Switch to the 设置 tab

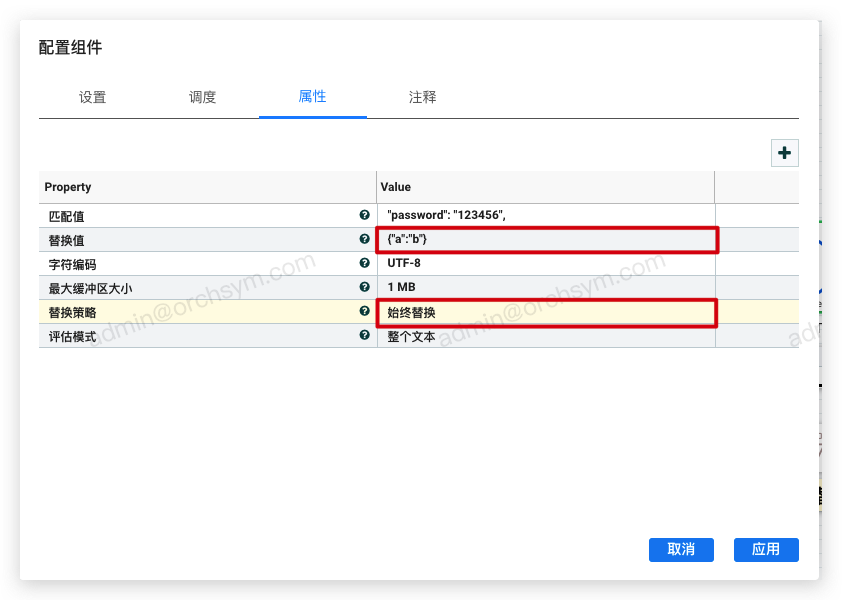(92, 97)
